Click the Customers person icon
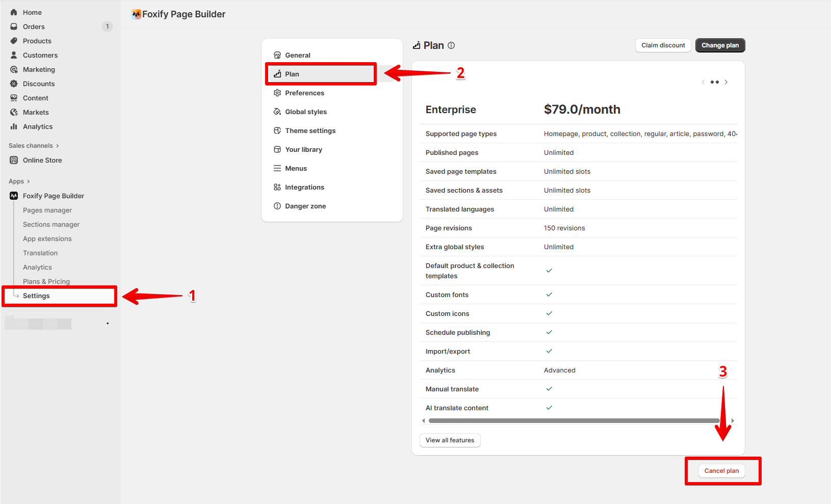This screenshot has height=504, width=831. click(14, 55)
